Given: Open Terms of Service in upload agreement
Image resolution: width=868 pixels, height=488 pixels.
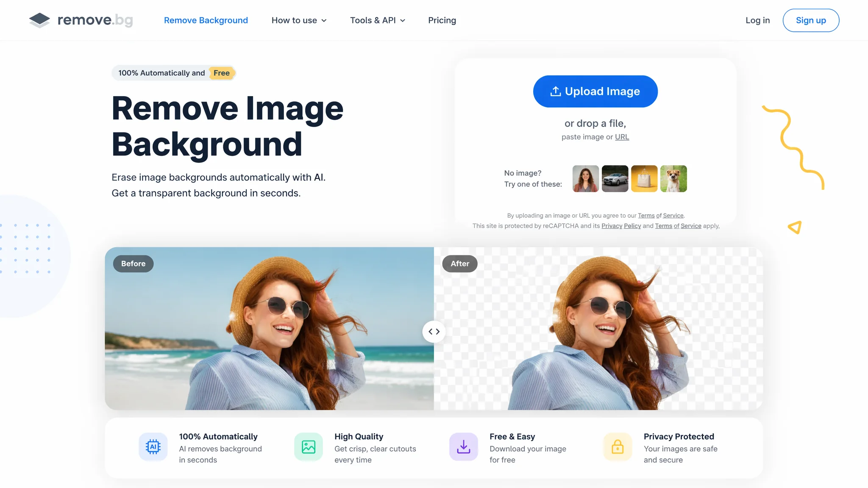Looking at the screenshot, I should 661,216.
